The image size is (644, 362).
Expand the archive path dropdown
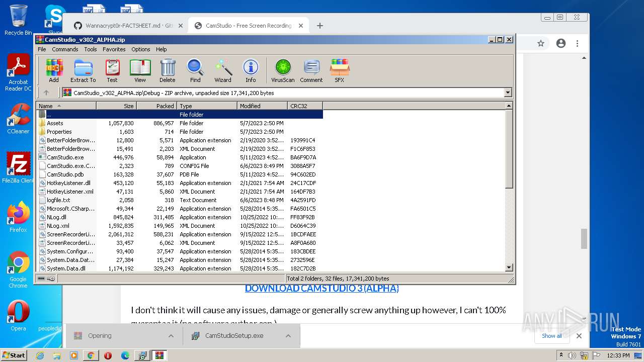click(x=508, y=93)
